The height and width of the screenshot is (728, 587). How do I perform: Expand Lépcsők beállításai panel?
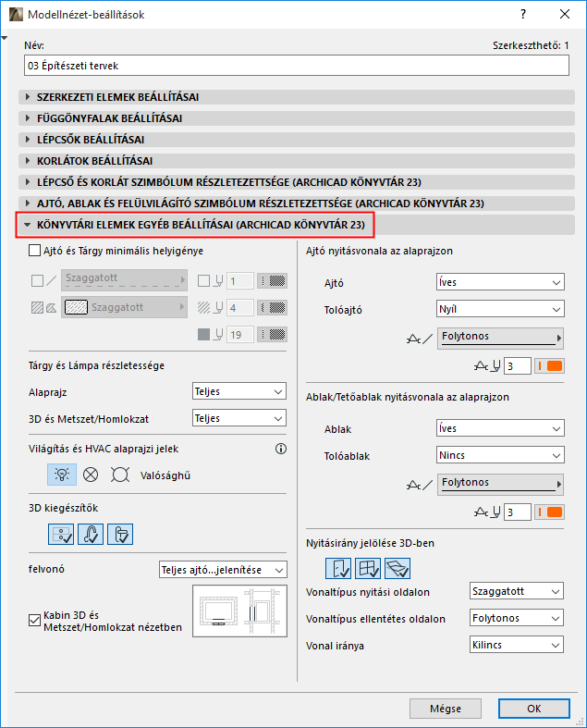tap(297, 140)
